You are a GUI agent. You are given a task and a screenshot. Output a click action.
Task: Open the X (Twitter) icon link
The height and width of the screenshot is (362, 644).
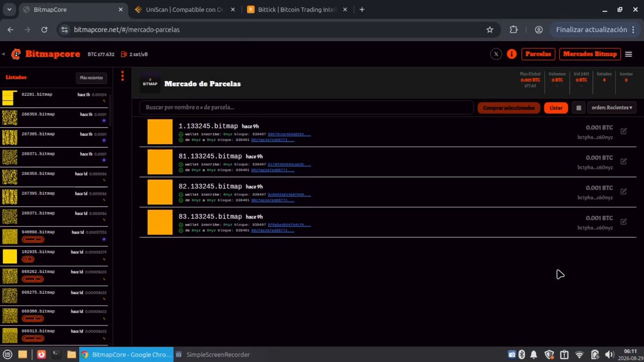tap(496, 54)
